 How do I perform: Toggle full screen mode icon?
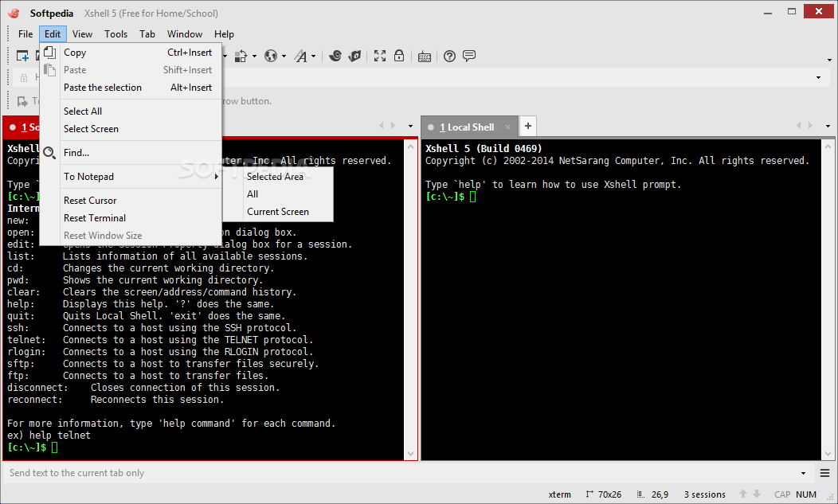(379, 56)
